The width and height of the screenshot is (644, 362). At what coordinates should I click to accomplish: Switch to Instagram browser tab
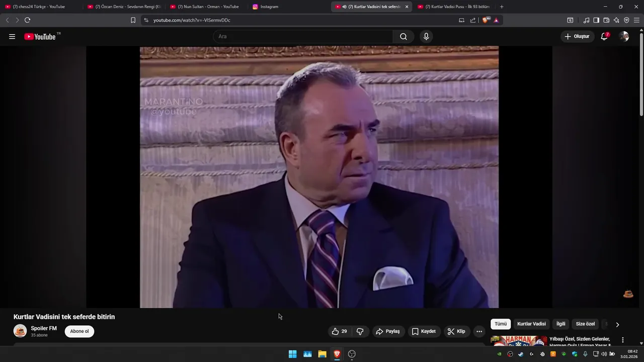(x=289, y=7)
